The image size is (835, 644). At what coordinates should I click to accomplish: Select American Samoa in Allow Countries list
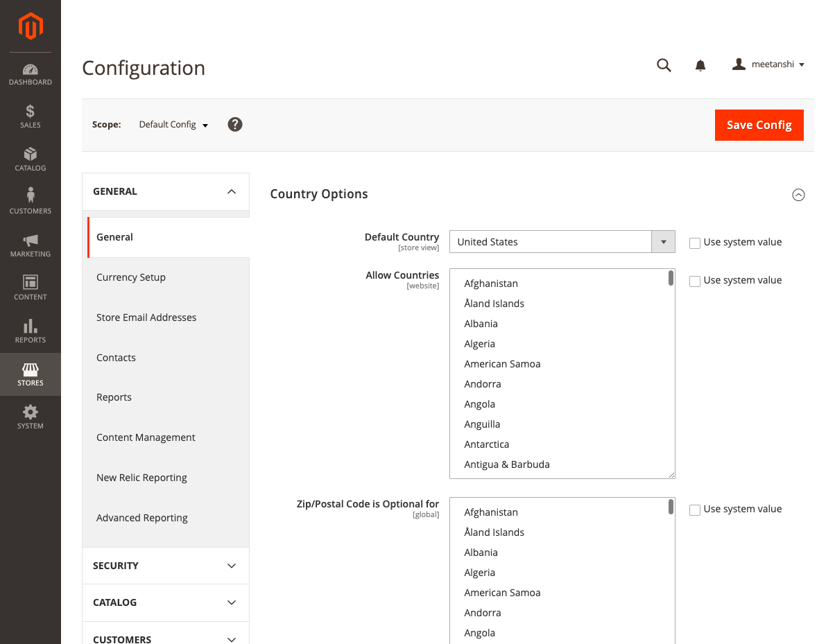pos(559,364)
